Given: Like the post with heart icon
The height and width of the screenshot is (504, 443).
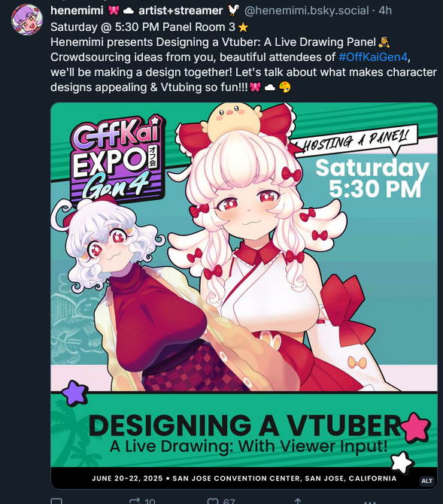Looking at the screenshot, I should pos(213,502).
